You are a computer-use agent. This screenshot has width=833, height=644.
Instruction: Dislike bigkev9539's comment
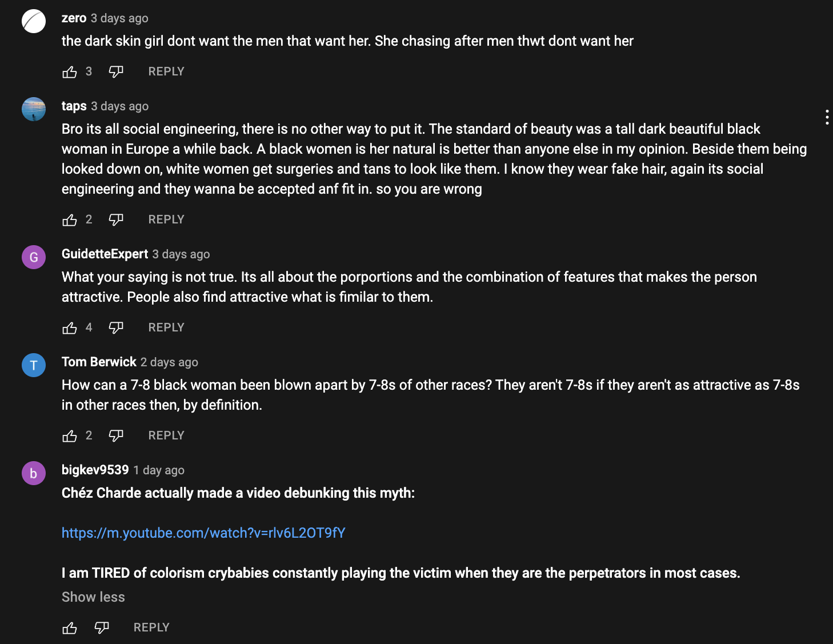(x=102, y=628)
